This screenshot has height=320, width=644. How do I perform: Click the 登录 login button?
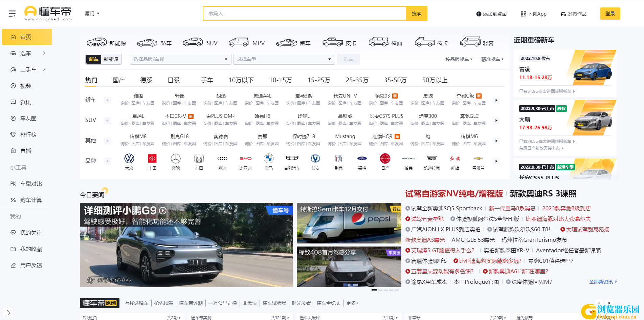pyautogui.click(x=610, y=14)
